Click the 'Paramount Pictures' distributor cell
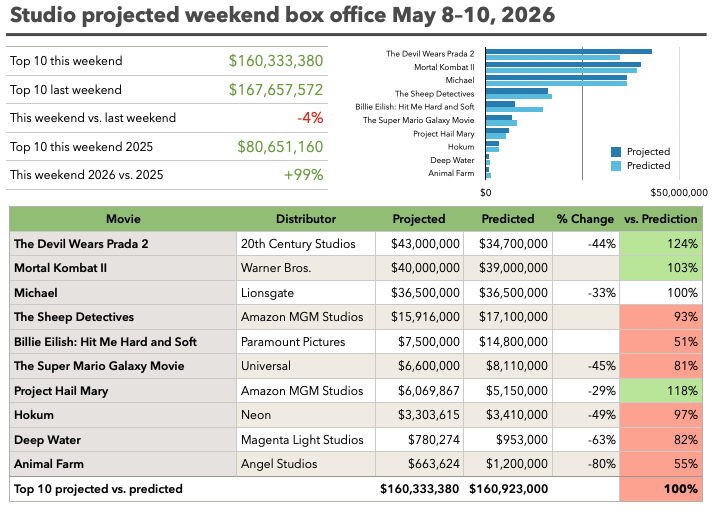This screenshot has height=520, width=720. coord(306,342)
